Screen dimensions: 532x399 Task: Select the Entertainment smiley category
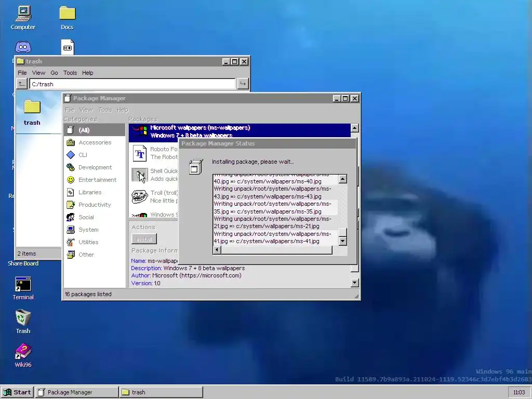pos(95,180)
